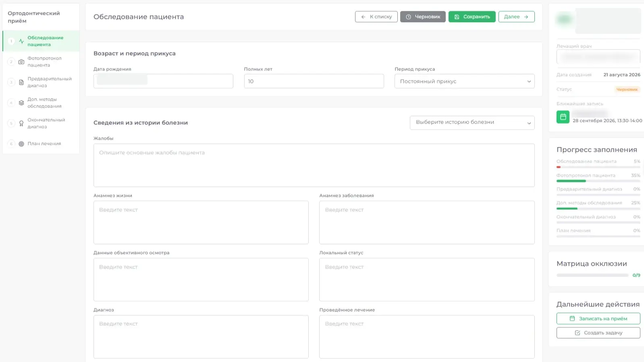
Task: Click the green Сохранить button
Action: [472, 17]
